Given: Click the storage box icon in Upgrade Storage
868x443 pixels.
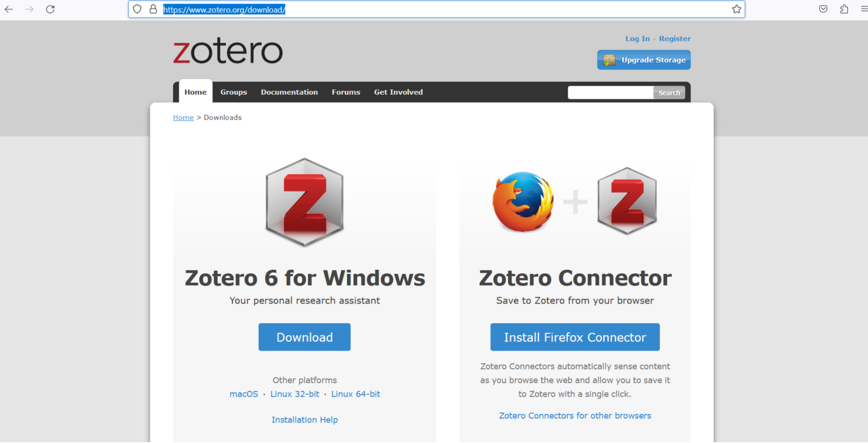Looking at the screenshot, I should pos(609,60).
